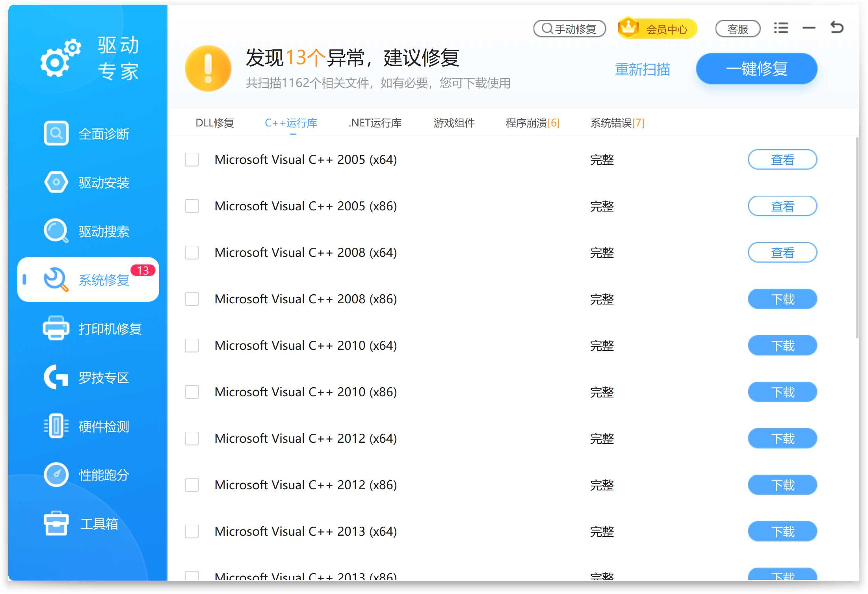868x594 pixels.
Task: Click 完整 status of Visual C++ 2005 (x64)
Action: (602, 160)
